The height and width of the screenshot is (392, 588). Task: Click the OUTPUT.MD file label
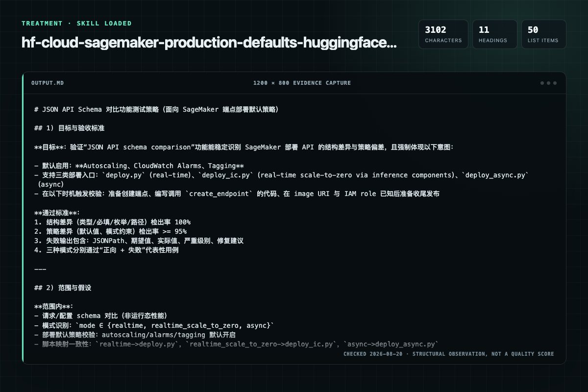pos(47,83)
